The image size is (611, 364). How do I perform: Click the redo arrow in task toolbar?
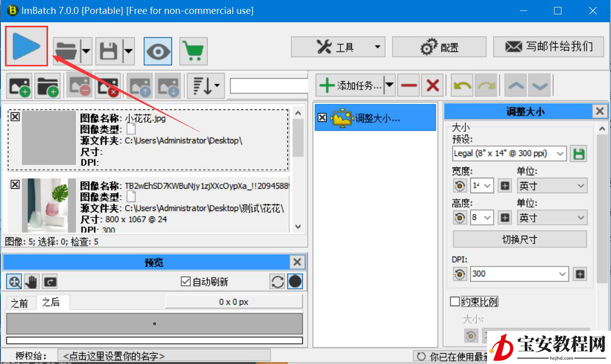486,86
